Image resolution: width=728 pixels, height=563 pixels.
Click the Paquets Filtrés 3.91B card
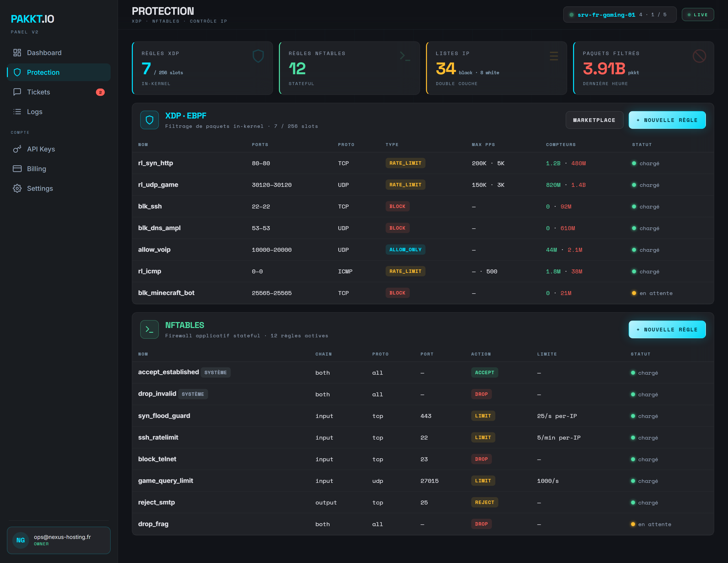coord(643,68)
